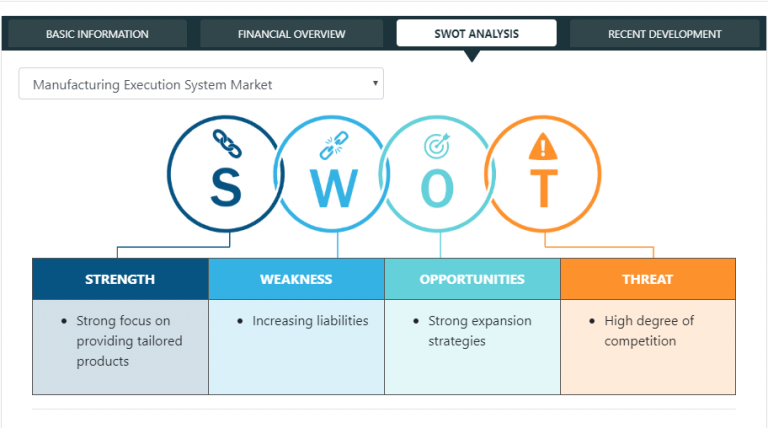The image size is (768, 428).
Task: Click the 'High degree of competition' text
Action: click(x=648, y=331)
